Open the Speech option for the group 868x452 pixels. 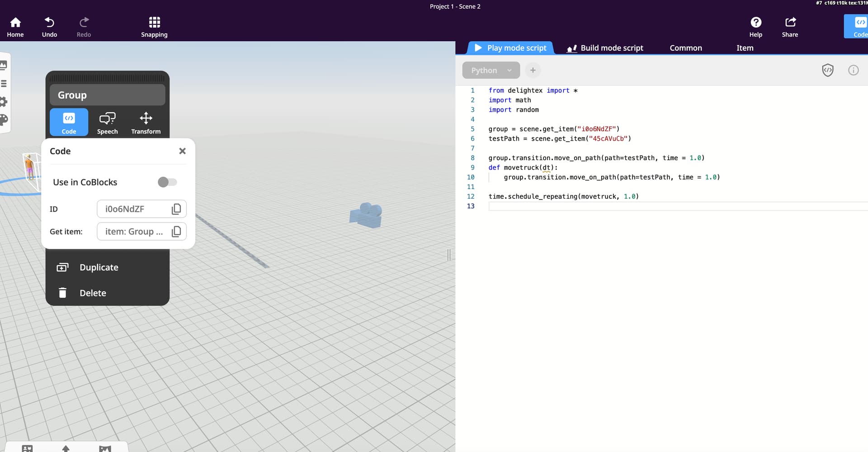click(x=107, y=123)
